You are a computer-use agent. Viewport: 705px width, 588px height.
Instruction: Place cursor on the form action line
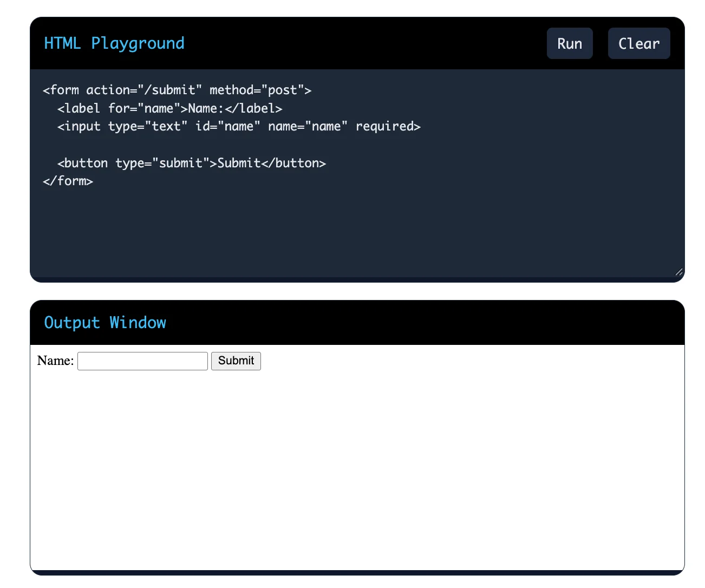(177, 90)
